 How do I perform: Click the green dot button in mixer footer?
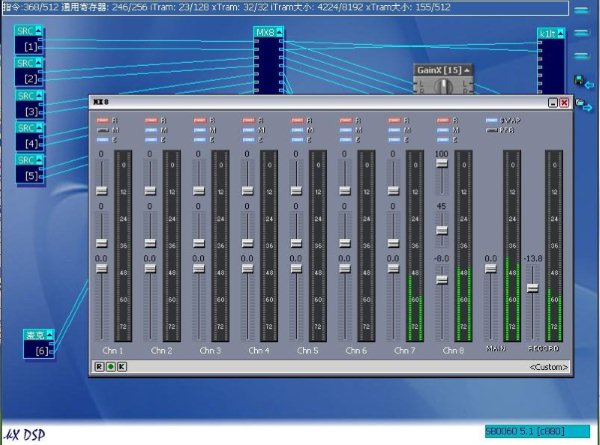coord(110,367)
